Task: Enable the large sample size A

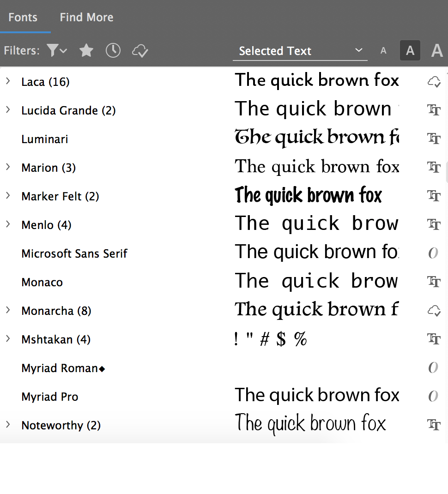Action: (x=436, y=51)
